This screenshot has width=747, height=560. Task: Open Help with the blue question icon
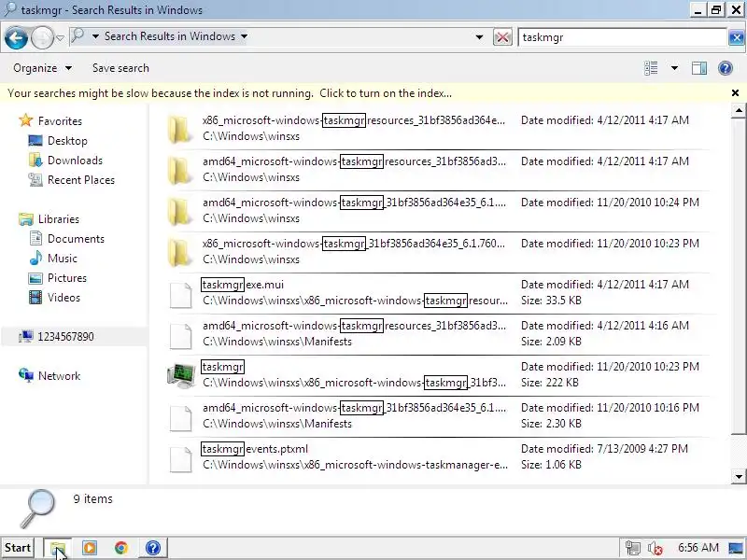(x=726, y=68)
